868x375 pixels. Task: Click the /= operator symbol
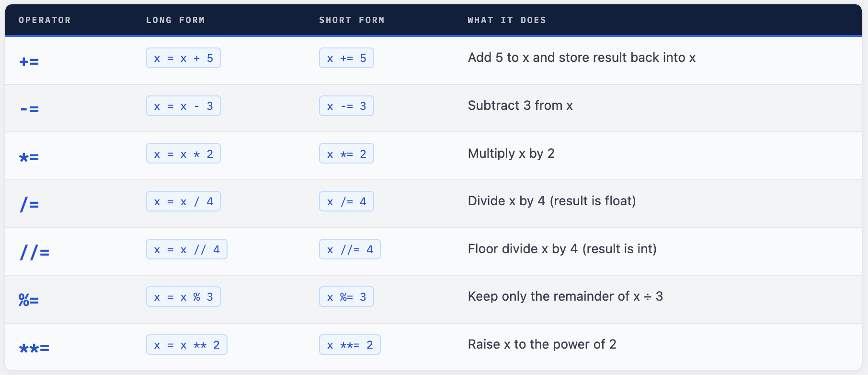pos(30,205)
